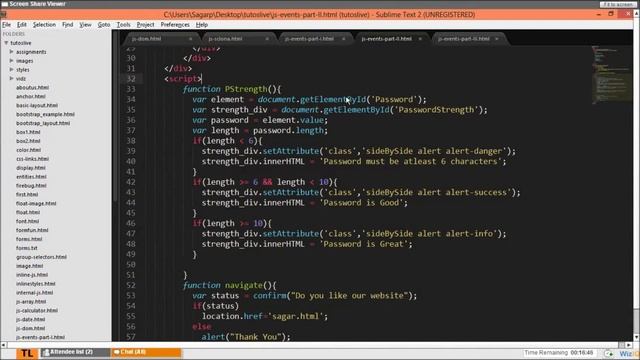Open js-dom.html in the sidebar
Screen dimensions: 640x360
tap(31, 328)
